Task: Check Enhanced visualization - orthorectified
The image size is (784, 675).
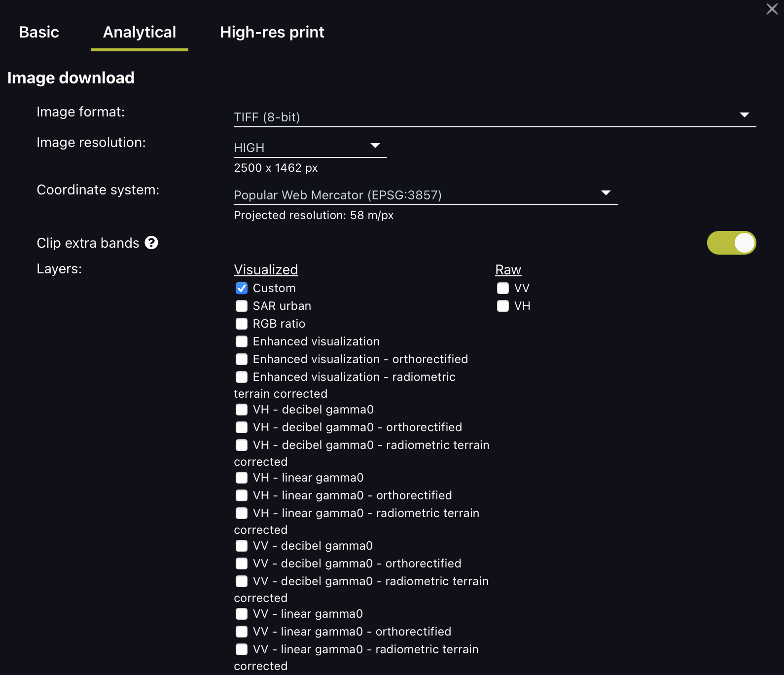Action: [242, 359]
